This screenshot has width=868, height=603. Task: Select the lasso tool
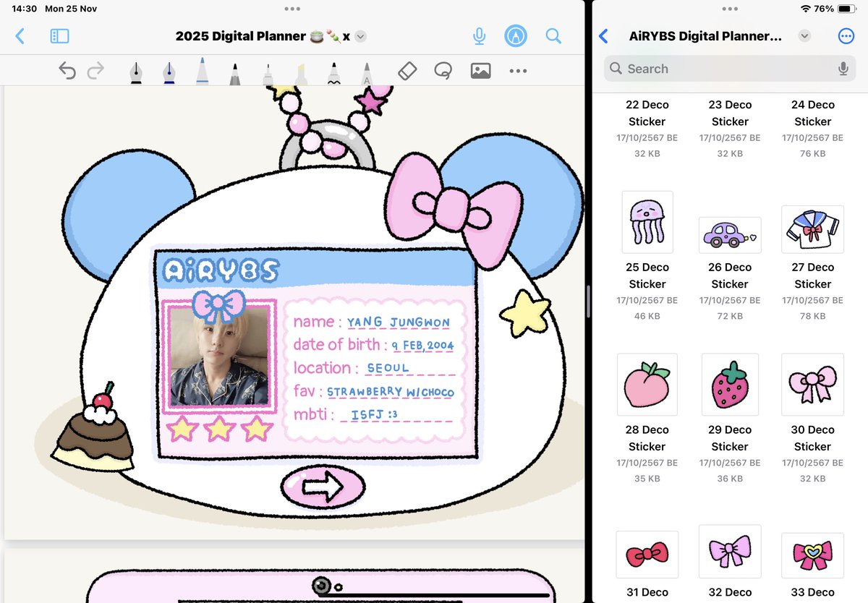pos(443,71)
